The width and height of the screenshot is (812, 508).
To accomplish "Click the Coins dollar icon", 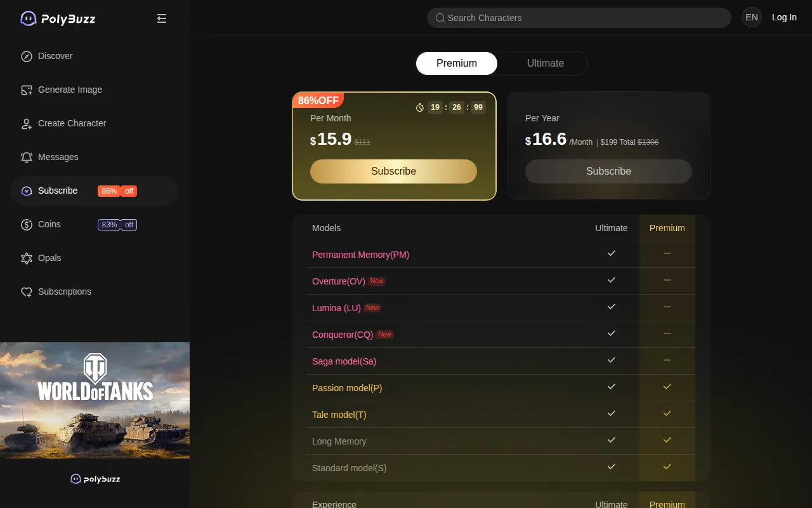I will (27, 225).
